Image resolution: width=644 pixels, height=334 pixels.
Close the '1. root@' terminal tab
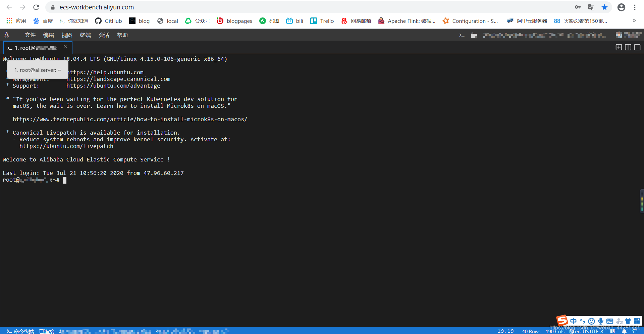65,46
